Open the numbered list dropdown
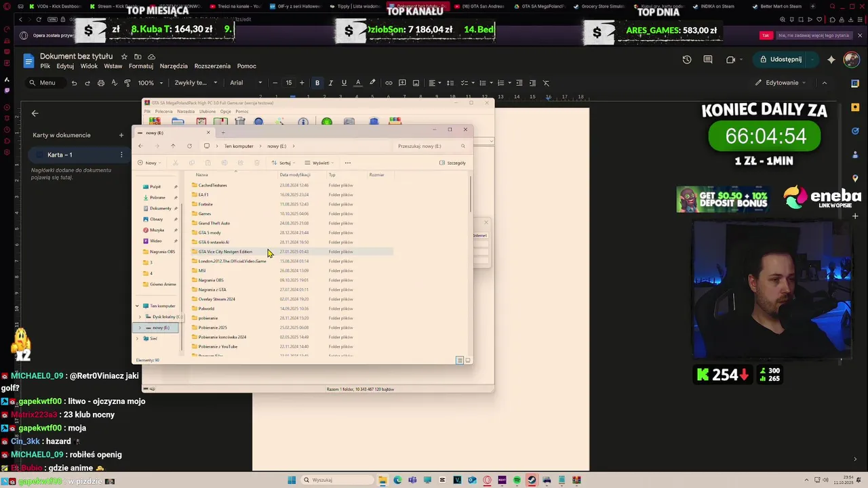Image resolution: width=868 pixels, height=488 pixels. pyautogui.click(x=503, y=83)
